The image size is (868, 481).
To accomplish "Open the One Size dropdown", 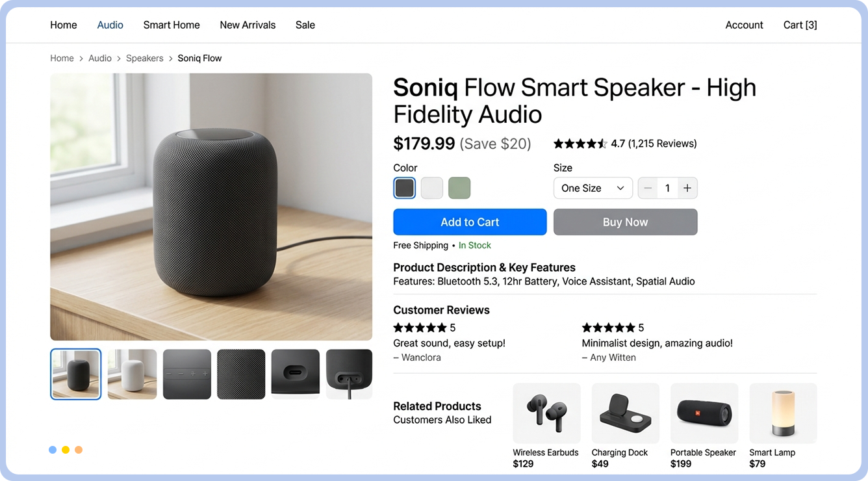I will (593, 188).
